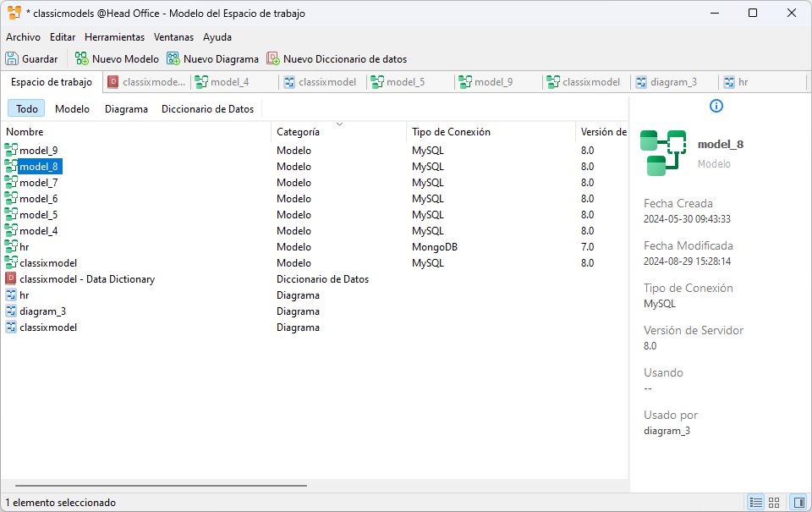812x512 pixels.
Task: Switch to Espacio de trabajo tab
Action: coord(52,82)
